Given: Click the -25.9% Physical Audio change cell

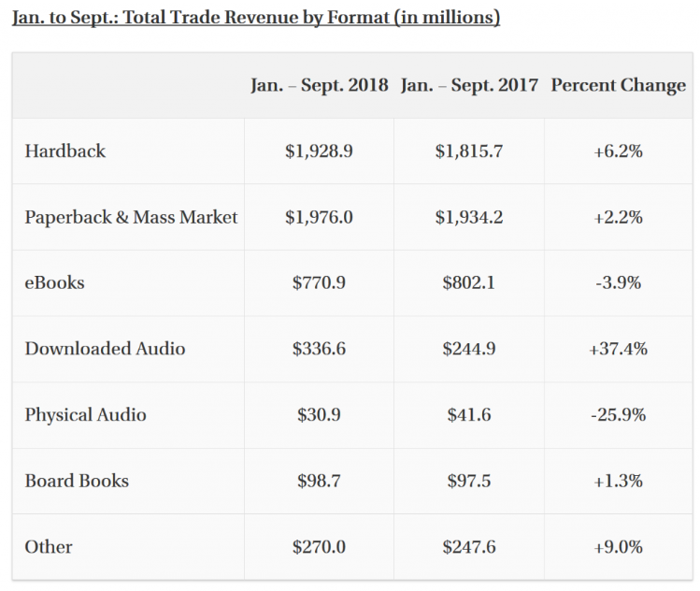Looking at the screenshot, I should click(x=618, y=414).
